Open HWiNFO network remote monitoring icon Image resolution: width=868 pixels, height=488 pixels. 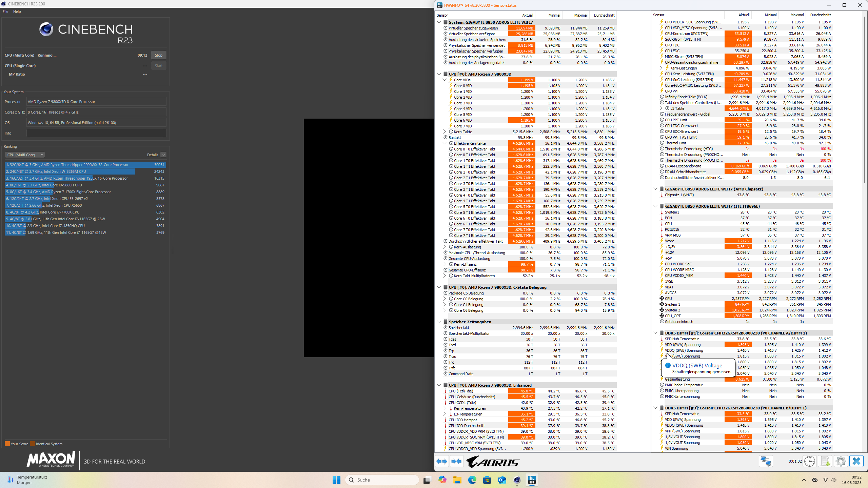[x=766, y=461]
